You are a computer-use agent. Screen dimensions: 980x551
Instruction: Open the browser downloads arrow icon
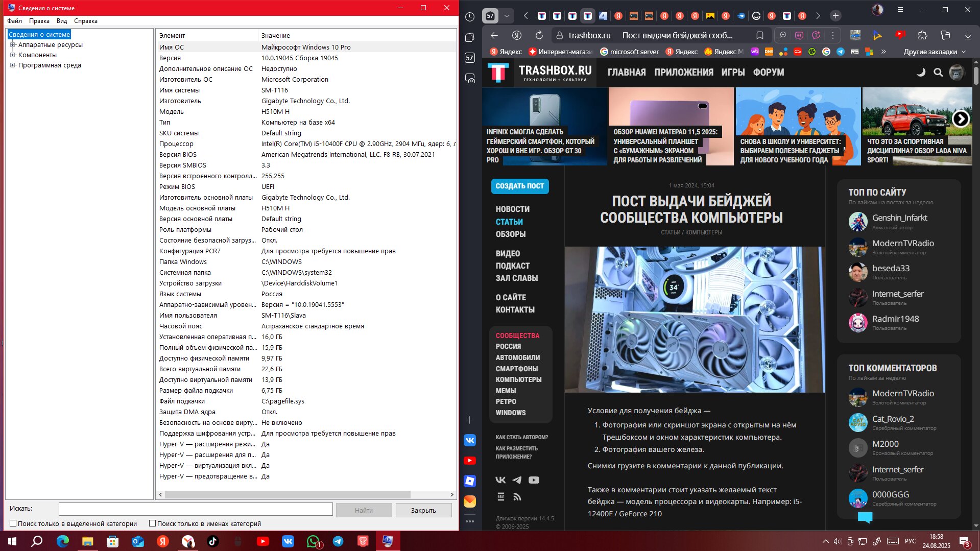pos(968,35)
